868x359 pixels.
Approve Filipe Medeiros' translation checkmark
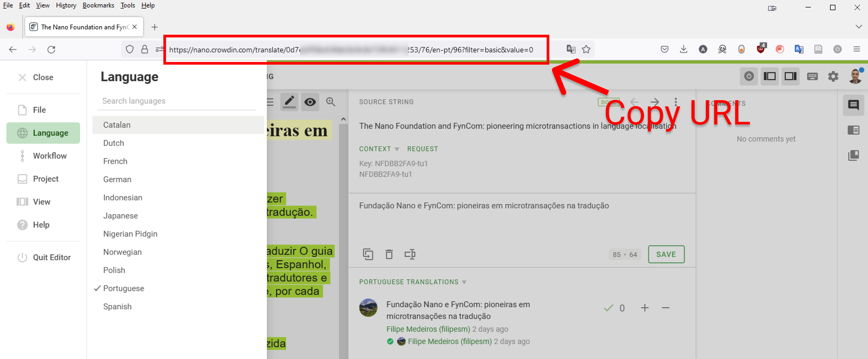tap(608, 308)
